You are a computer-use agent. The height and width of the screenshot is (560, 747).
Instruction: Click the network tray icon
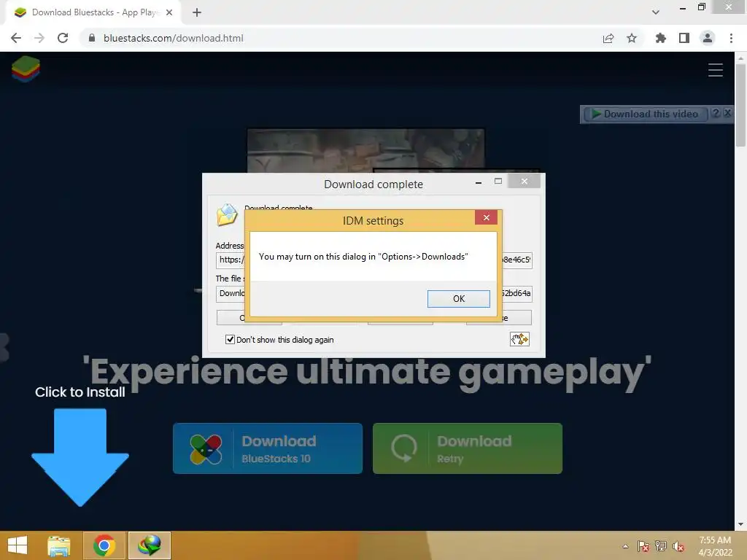coord(661,546)
